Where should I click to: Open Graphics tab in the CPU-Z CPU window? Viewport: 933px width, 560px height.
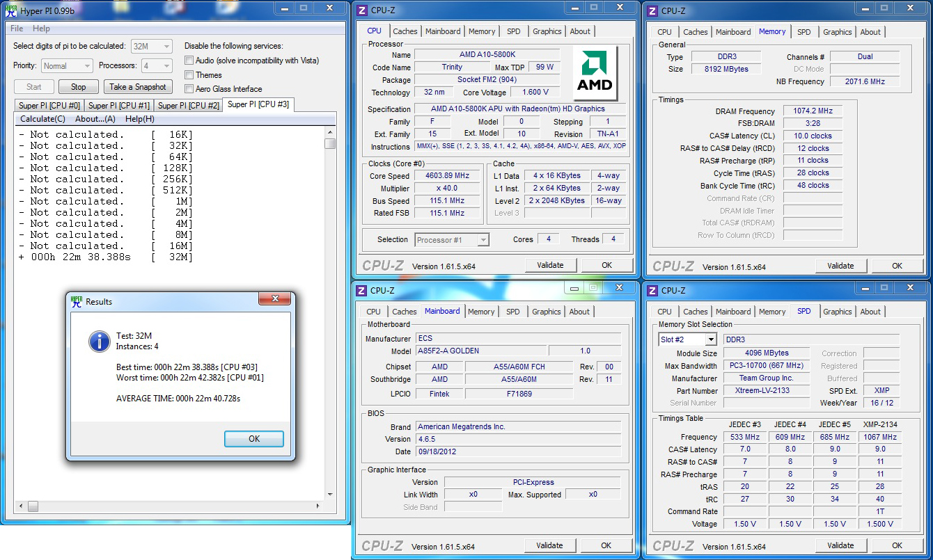(547, 31)
